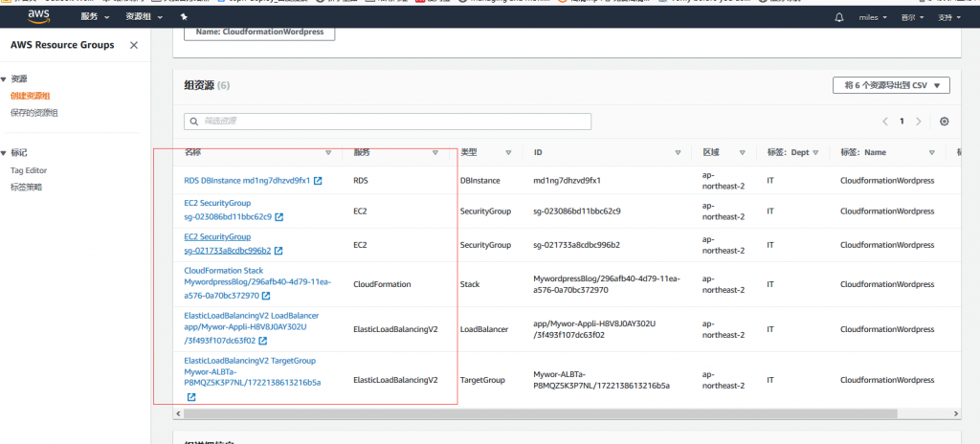Click the pin star favorites icon
Image resolution: width=980 pixels, height=444 pixels.
coord(183,17)
